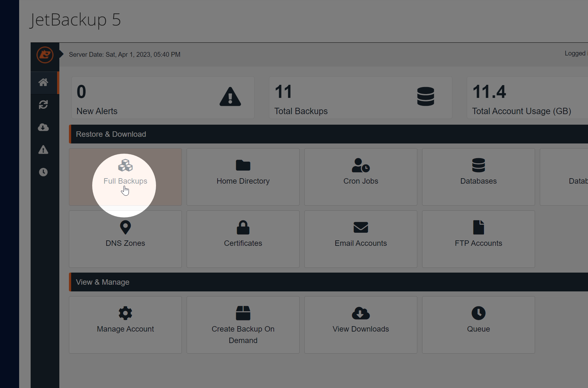Open the View Downloads label
Viewport: 588px width, 388px height.
click(x=361, y=329)
